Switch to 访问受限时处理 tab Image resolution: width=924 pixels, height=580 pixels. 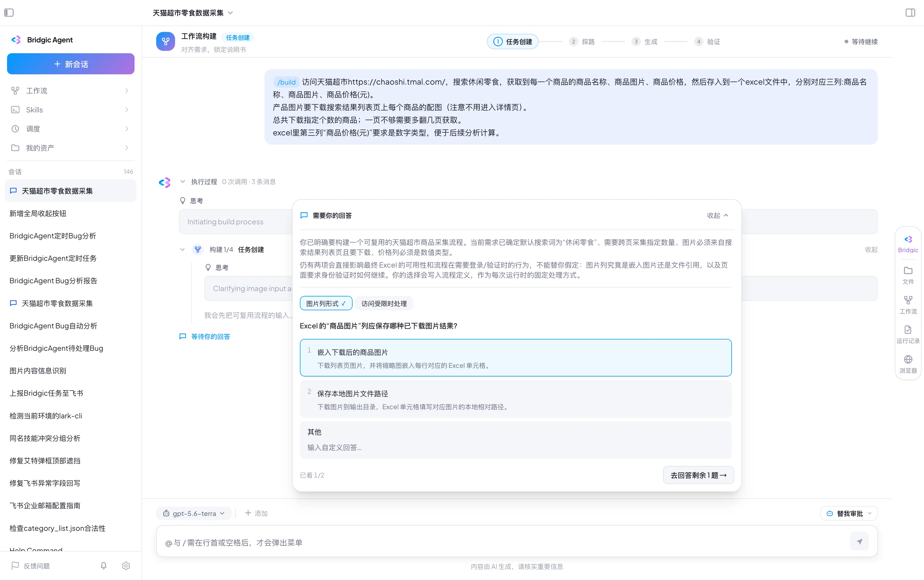384,304
